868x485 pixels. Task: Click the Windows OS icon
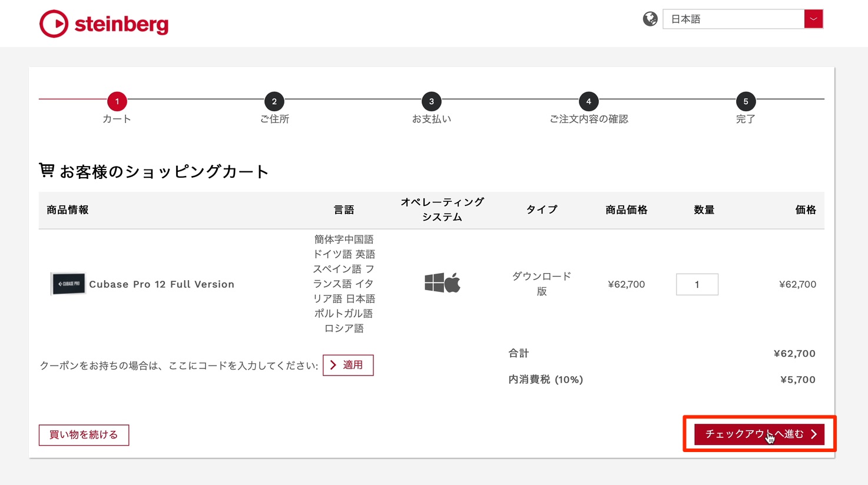(435, 283)
